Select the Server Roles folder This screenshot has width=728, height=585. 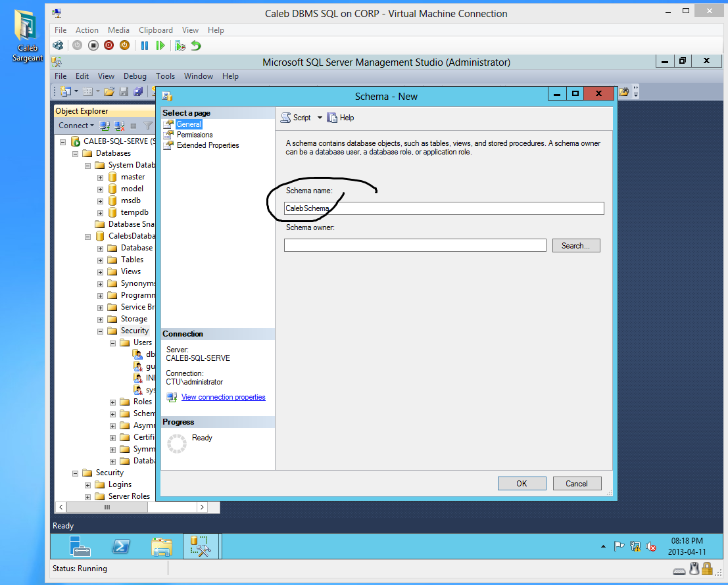tap(129, 496)
